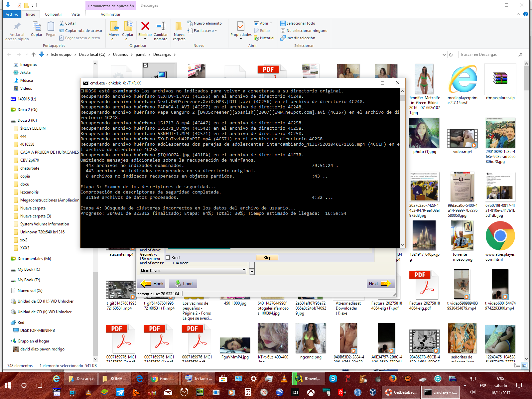The height and width of the screenshot is (399, 532).
Task: Expand the More Drives dropdown
Action: tap(244, 271)
